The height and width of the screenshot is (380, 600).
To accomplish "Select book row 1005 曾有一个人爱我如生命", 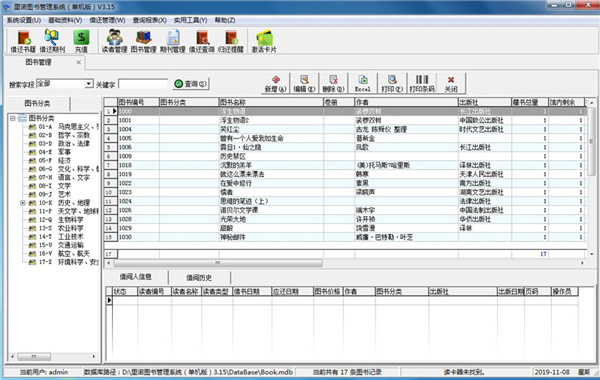I will [x=344, y=138].
